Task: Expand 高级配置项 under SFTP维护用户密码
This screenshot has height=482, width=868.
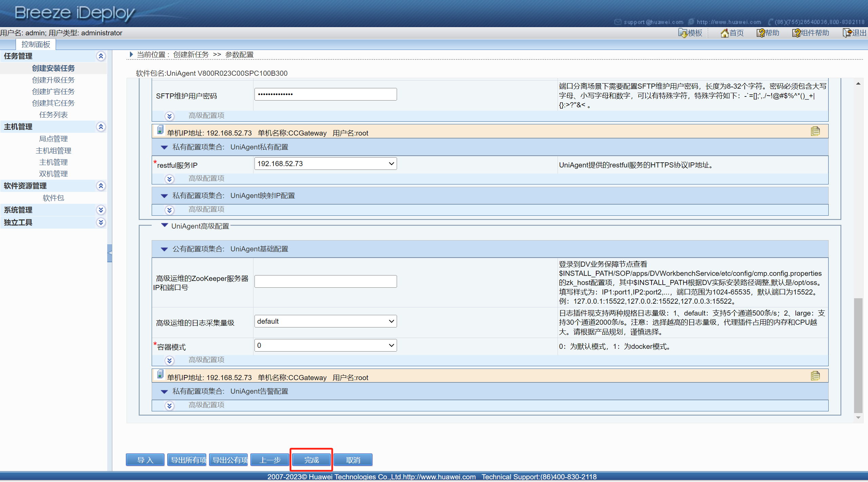Action: click(169, 116)
